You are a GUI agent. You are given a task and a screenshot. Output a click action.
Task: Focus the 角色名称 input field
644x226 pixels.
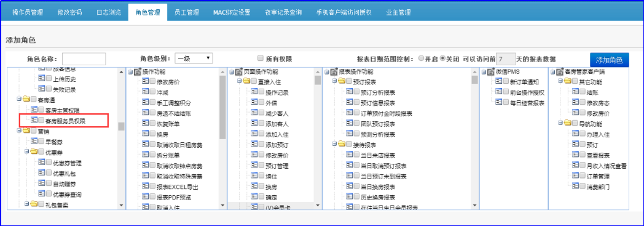84,59
